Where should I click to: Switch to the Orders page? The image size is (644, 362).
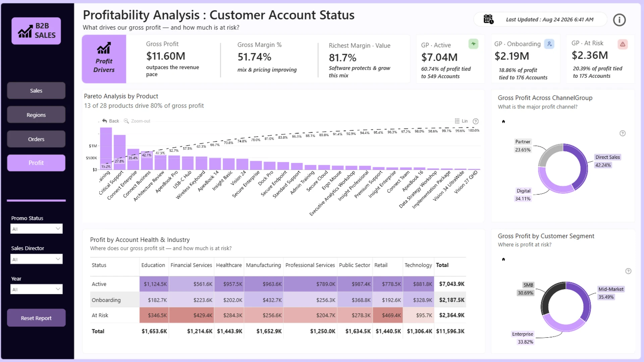tap(36, 139)
